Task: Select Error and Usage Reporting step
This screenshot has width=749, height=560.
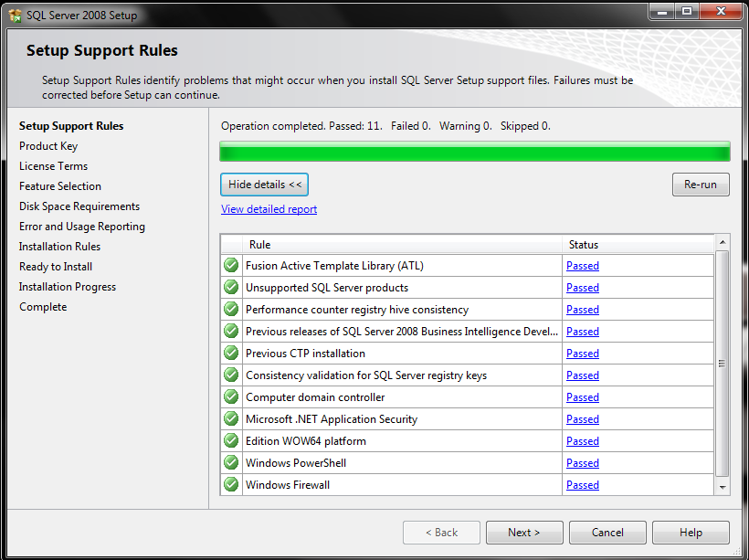Action: coord(82,227)
